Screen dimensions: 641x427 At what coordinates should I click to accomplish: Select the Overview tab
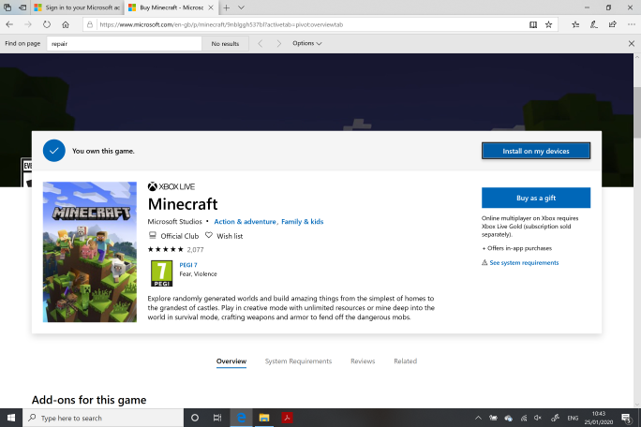pyautogui.click(x=231, y=361)
